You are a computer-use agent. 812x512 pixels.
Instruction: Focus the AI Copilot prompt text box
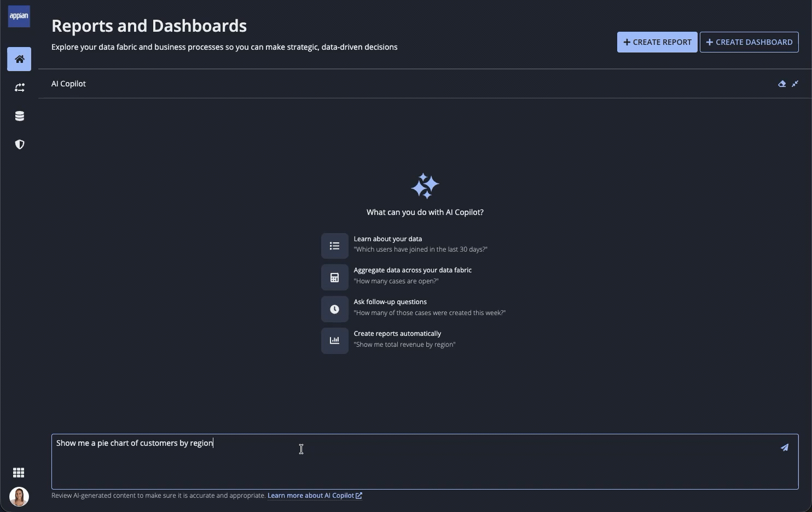425,462
